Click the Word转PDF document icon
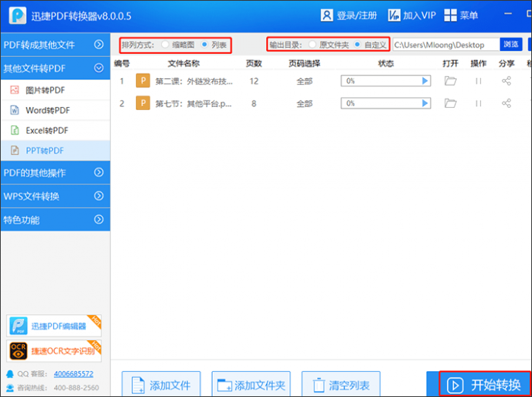Viewport: 532px width, 397px height. click(x=14, y=110)
